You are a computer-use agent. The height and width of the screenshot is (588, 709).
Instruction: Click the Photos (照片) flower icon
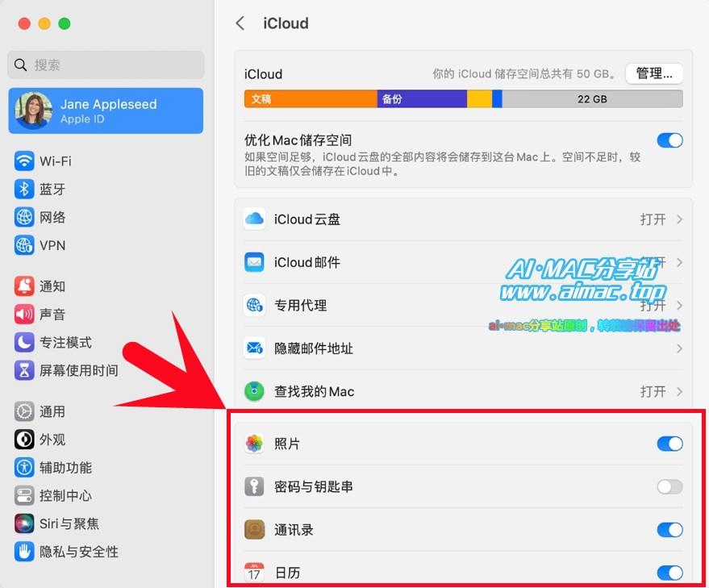pos(254,444)
